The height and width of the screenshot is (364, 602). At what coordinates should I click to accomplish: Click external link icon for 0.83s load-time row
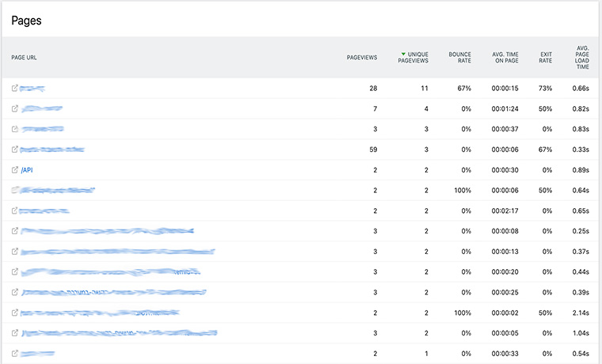(15, 129)
